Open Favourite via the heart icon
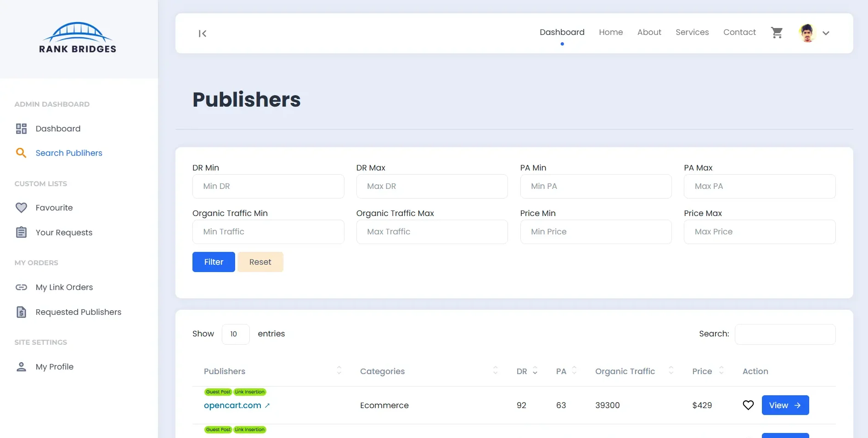Viewport: 868px width, 438px height. [x=21, y=207]
